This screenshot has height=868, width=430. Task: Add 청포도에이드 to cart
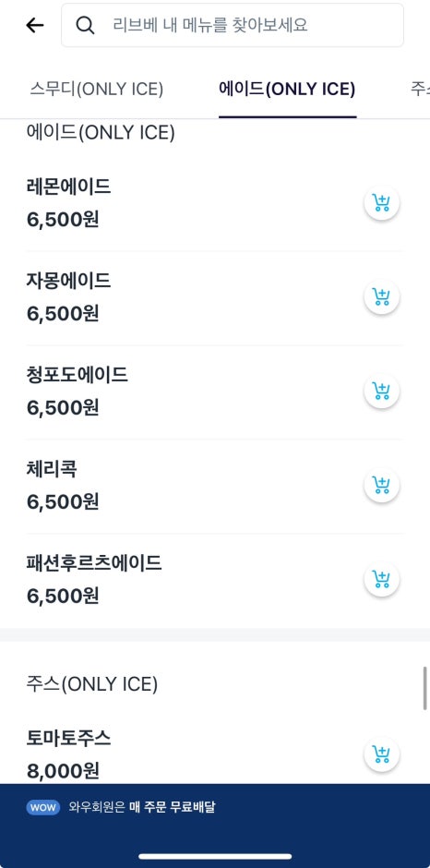[x=381, y=392]
